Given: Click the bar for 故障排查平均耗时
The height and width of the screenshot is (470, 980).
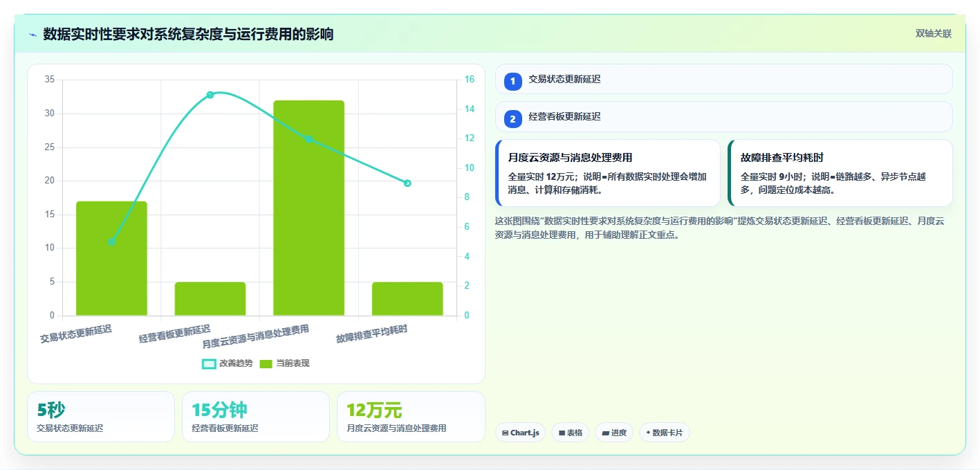Looking at the screenshot, I should (x=407, y=299).
